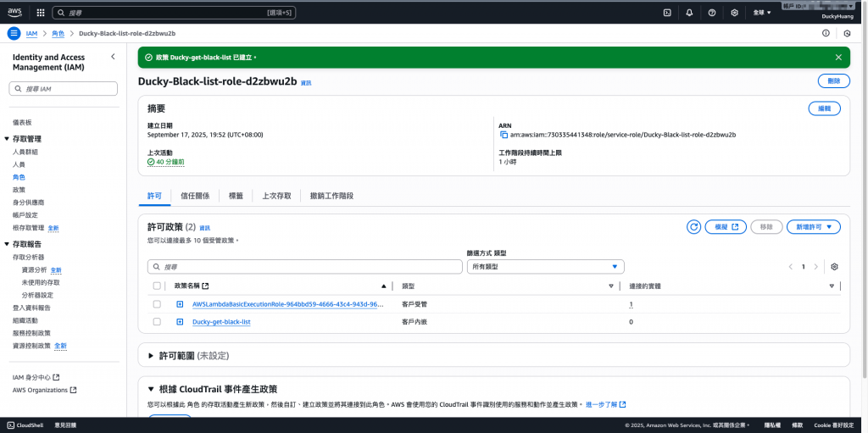Expand the Ducky-get-black-list policy row plus icon
The width and height of the screenshot is (868, 433).
point(180,322)
